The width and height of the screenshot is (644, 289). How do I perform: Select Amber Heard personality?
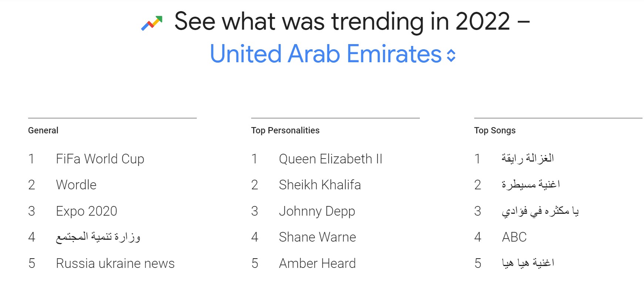pyautogui.click(x=317, y=263)
